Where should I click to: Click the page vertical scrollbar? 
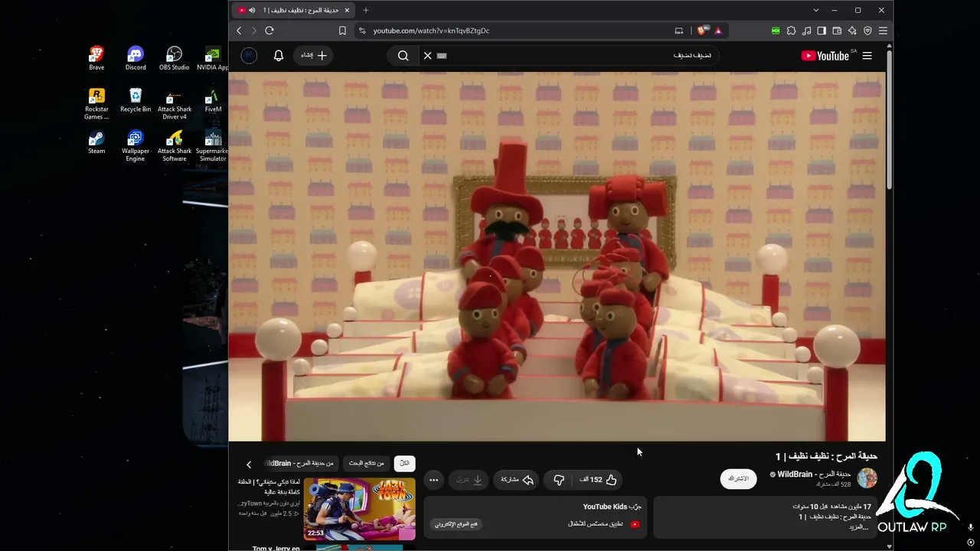coord(889,119)
